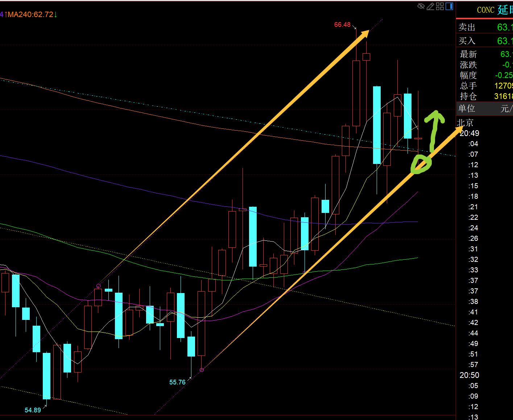Select the :41 tick row
Screen dimensions: 513x420
tap(473, 312)
